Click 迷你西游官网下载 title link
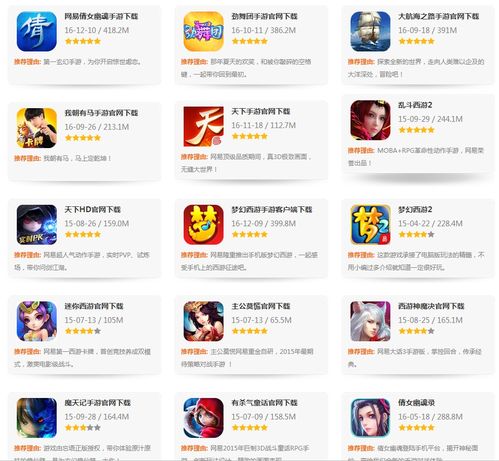The height and width of the screenshot is (461, 499). click(x=94, y=306)
